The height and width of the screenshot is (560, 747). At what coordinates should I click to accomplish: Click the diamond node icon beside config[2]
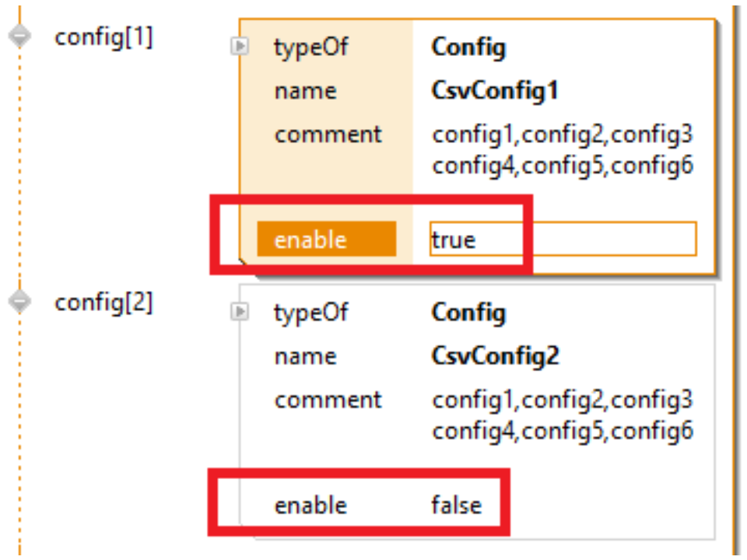[x=19, y=301]
